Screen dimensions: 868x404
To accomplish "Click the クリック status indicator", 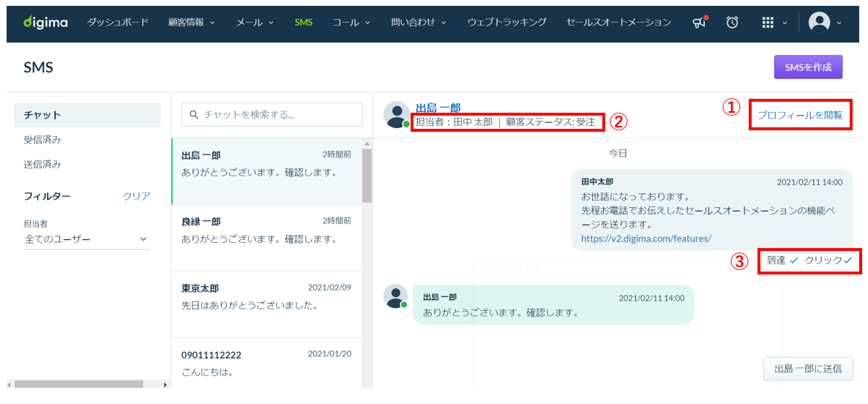I will (828, 260).
